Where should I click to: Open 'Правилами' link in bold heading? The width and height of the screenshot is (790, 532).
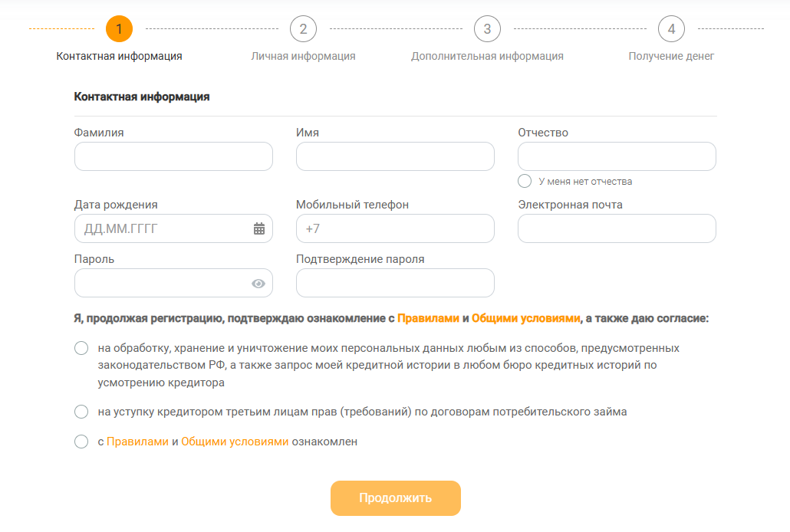428,318
